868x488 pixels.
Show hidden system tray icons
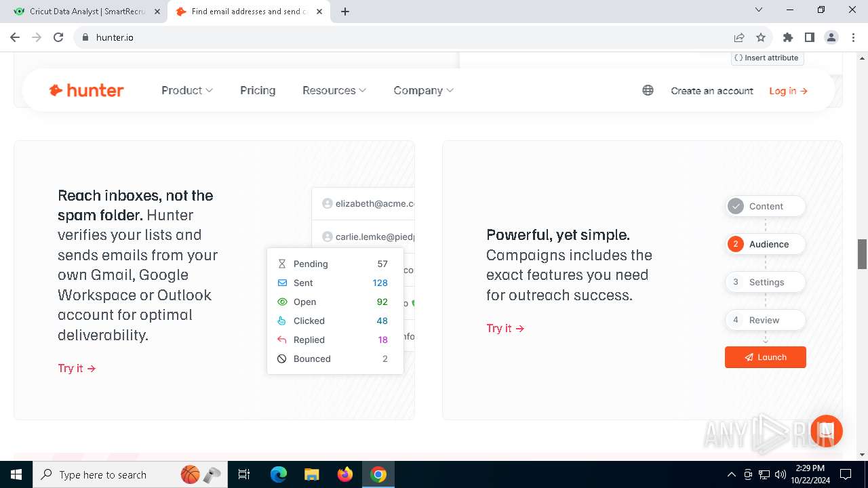coord(731,474)
